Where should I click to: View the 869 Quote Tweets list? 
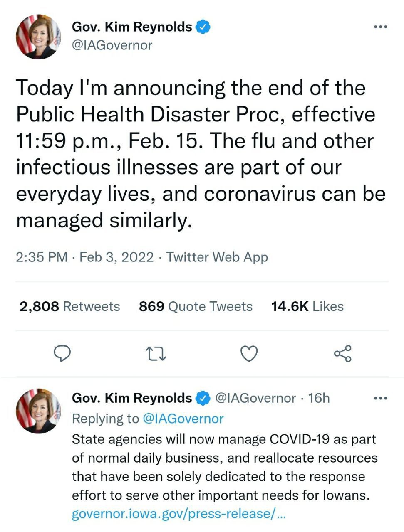(196, 306)
